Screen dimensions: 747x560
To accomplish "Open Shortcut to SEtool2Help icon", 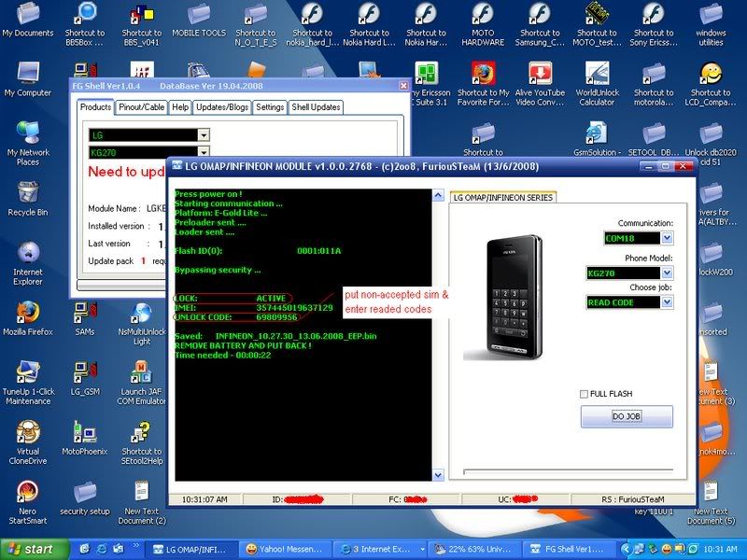I will 142,442.
